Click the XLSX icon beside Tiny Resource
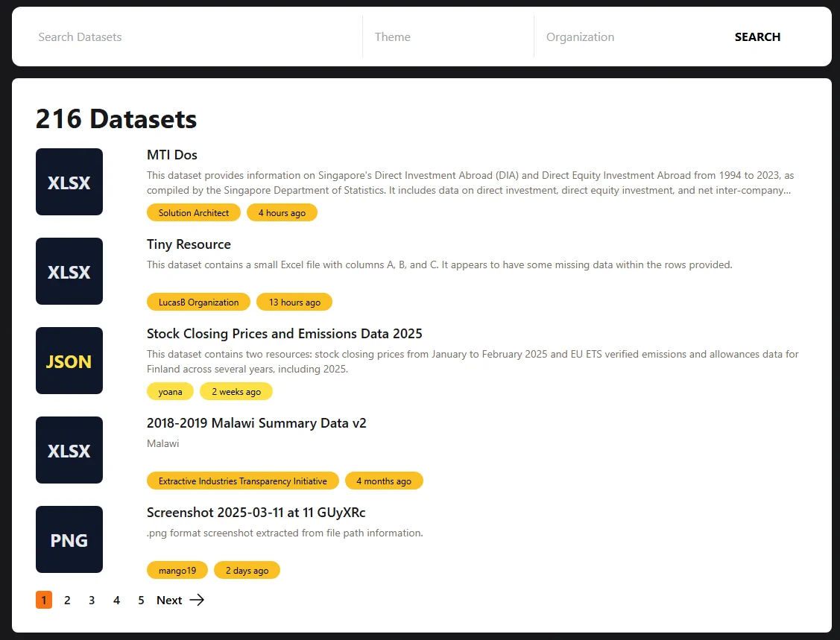 tap(69, 271)
